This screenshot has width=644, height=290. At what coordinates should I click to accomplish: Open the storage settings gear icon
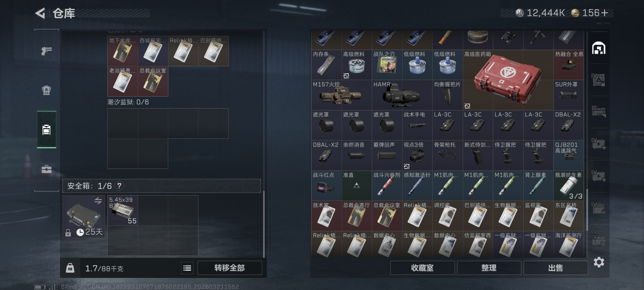(599, 262)
